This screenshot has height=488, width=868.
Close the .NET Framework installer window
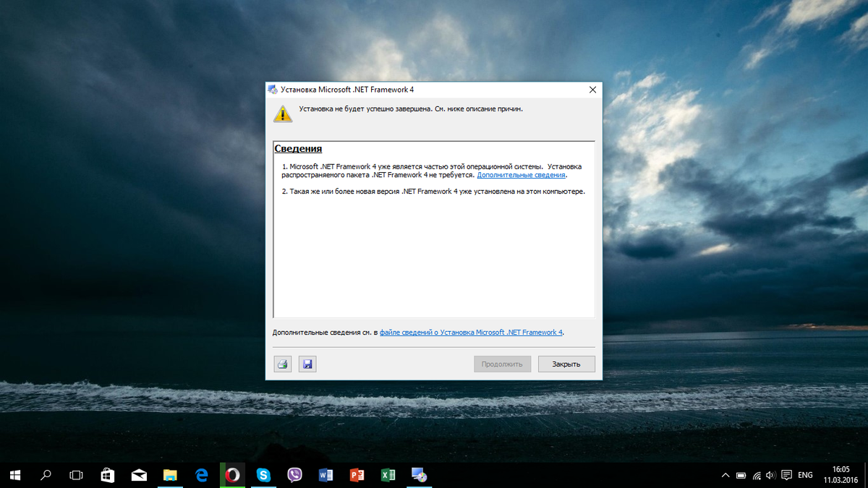592,90
